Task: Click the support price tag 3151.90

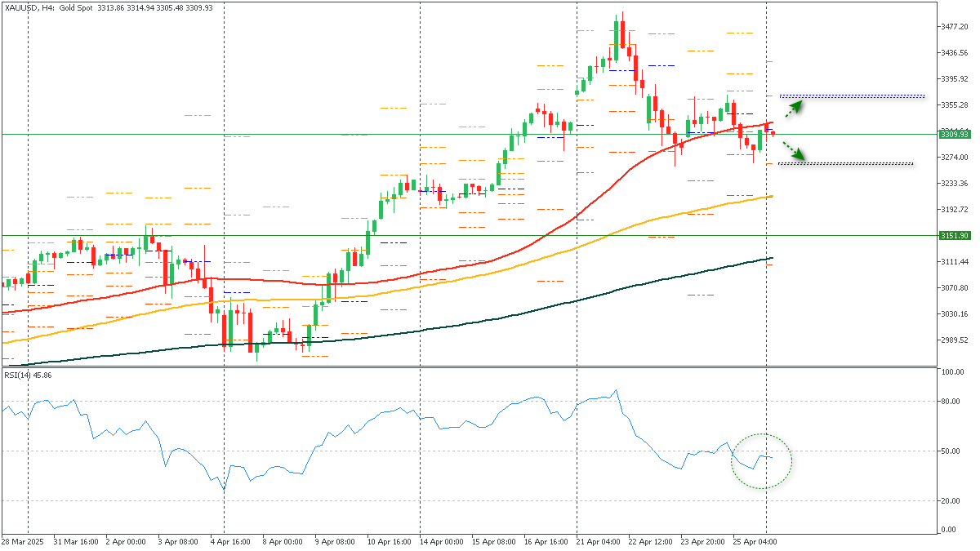Action: (953, 237)
